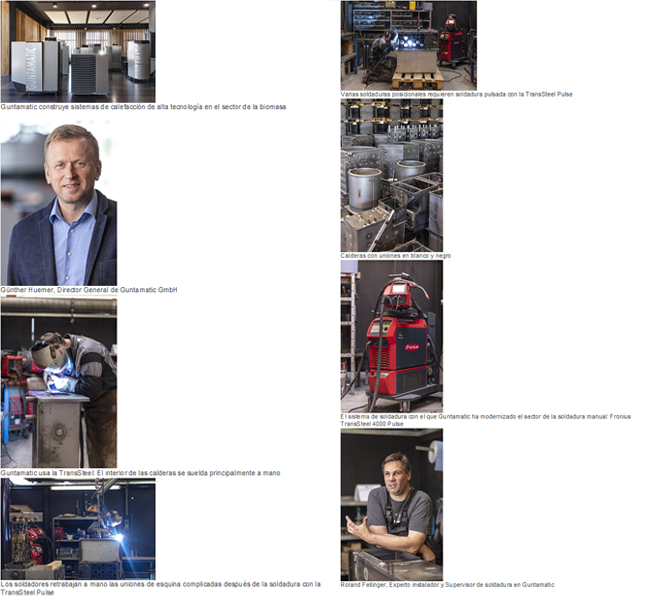Open the photo of Roland Fellinger gesturing
660x600 pixels.
click(x=392, y=505)
